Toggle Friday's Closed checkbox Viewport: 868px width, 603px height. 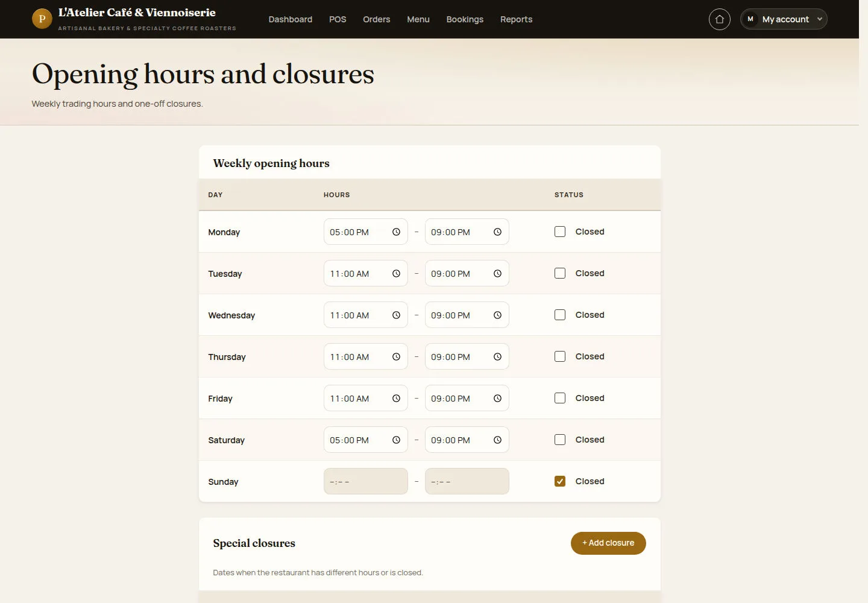coord(560,398)
